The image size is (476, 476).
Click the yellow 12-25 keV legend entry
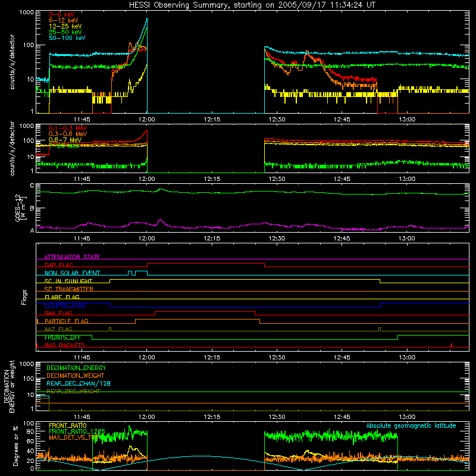click(65, 26)
